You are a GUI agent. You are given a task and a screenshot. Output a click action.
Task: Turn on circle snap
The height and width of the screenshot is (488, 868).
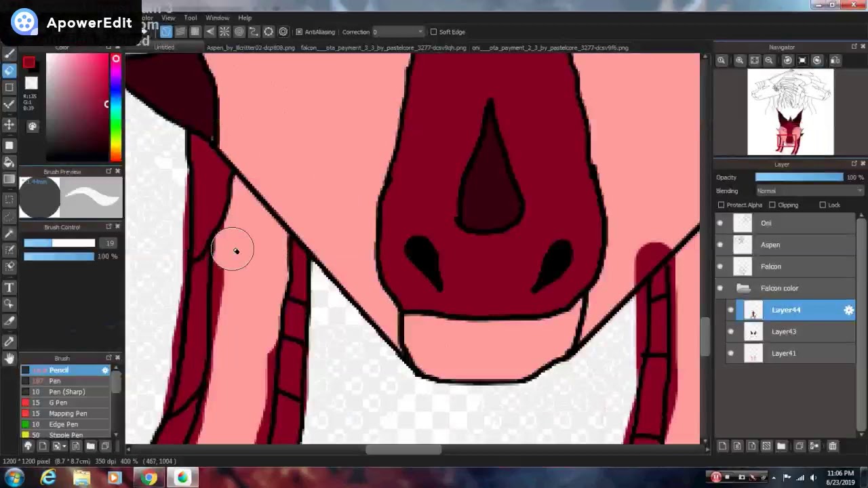pyautogui.click(x=239, y=32)
